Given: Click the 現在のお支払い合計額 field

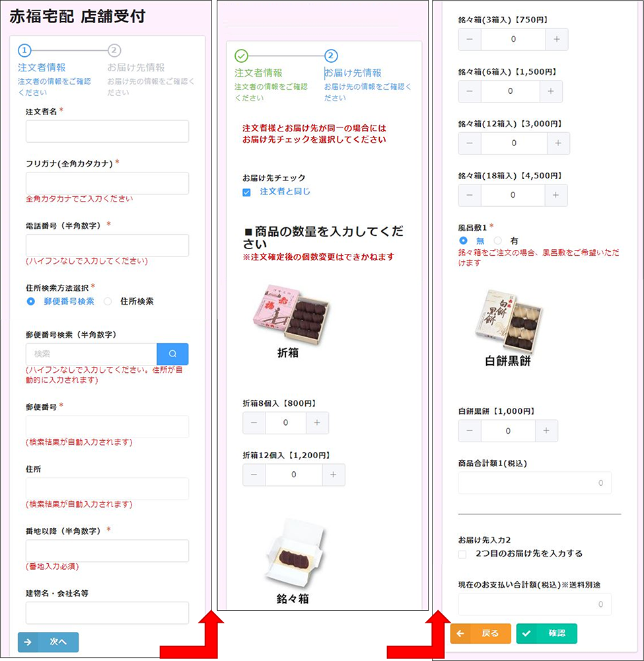Looking at the screenshot, I should [x=534, y=604].
